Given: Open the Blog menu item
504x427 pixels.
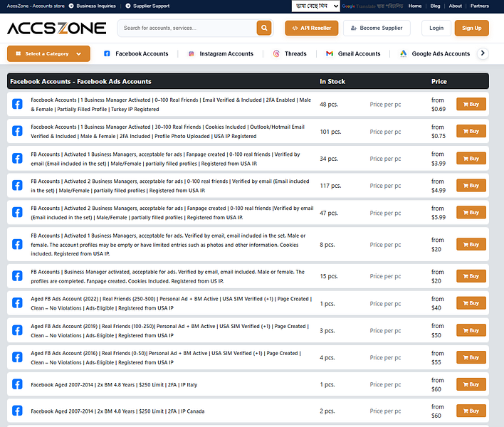Looking at the screenshot, I should [x=435, y=6].
